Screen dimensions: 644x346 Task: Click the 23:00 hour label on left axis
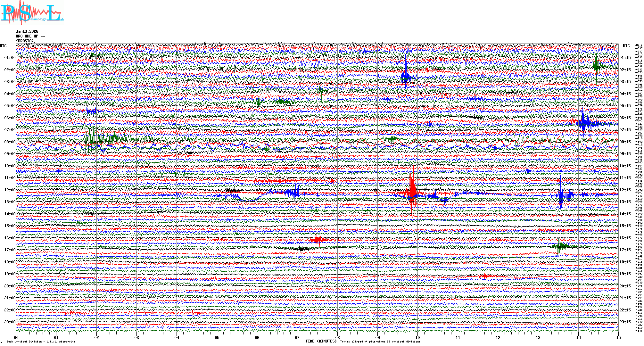(x=10, y=322)
